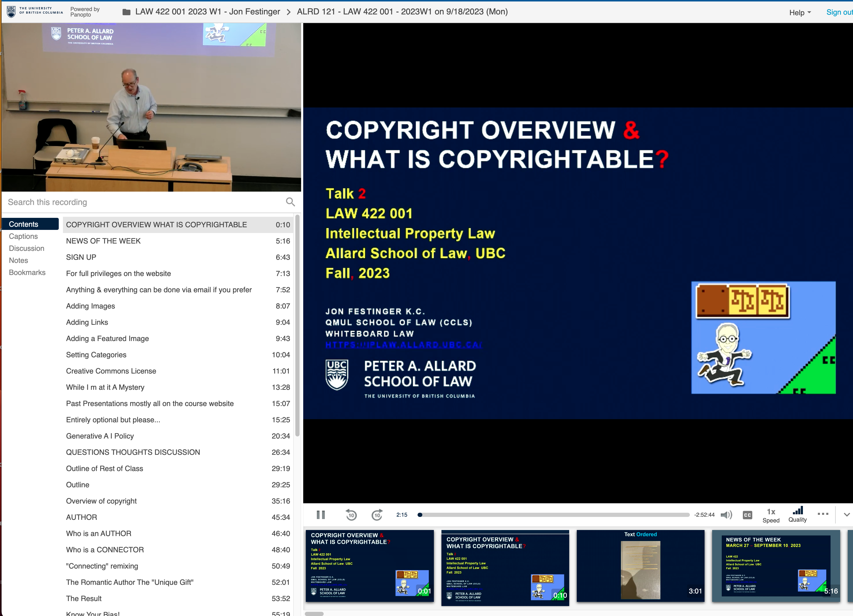Click the instructor camera video pane
The height and width of the screenshot is (616, 853).
tap(151, 107)
